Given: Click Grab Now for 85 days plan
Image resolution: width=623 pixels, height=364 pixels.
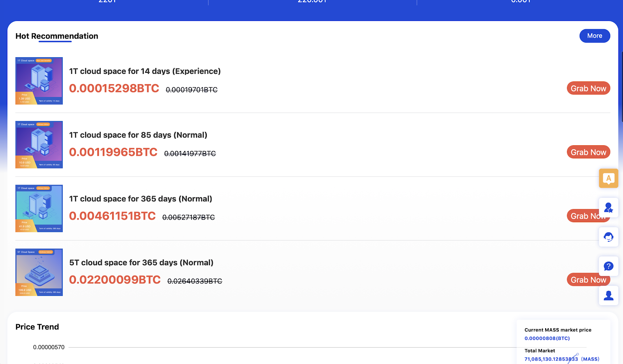Looking at the screenshot, I should tap(588, 152).
